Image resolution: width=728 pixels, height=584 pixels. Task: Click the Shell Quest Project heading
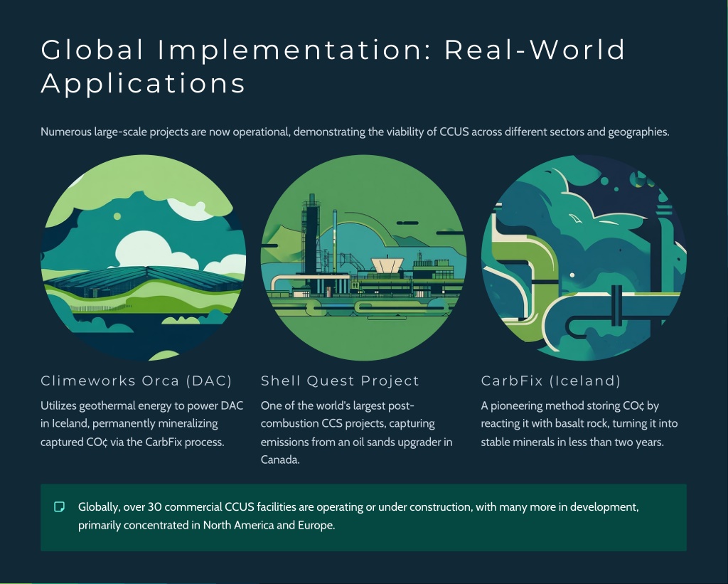coord(340,381)
